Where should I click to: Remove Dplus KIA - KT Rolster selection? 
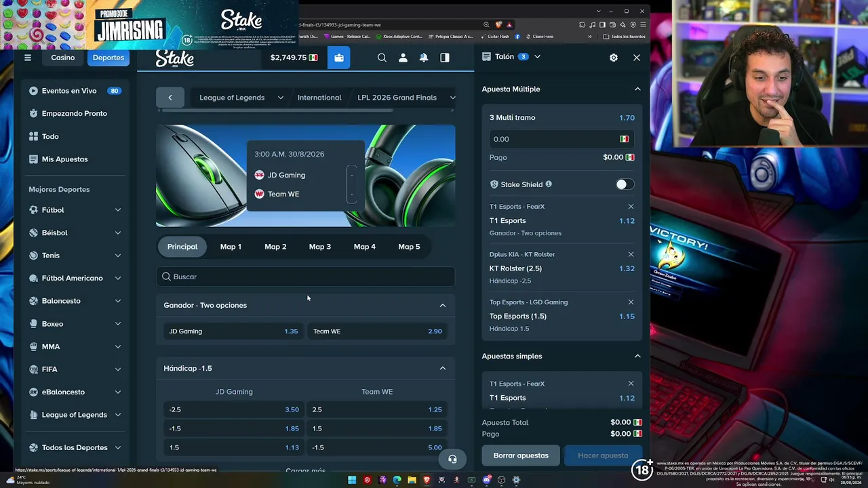pos(631,255)
